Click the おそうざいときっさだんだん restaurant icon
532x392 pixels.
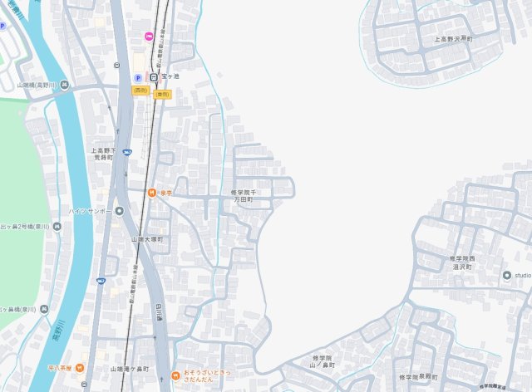pyautogui.click(x=175, y=375)
